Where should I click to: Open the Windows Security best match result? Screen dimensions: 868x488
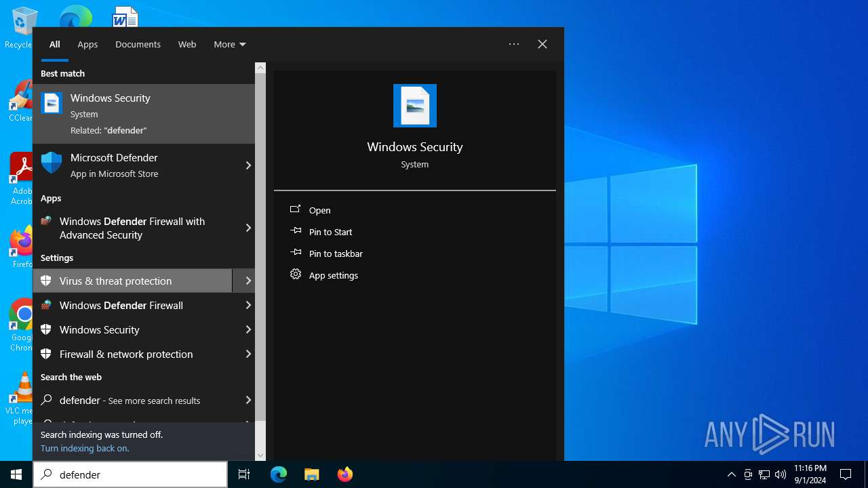point(144,114)
